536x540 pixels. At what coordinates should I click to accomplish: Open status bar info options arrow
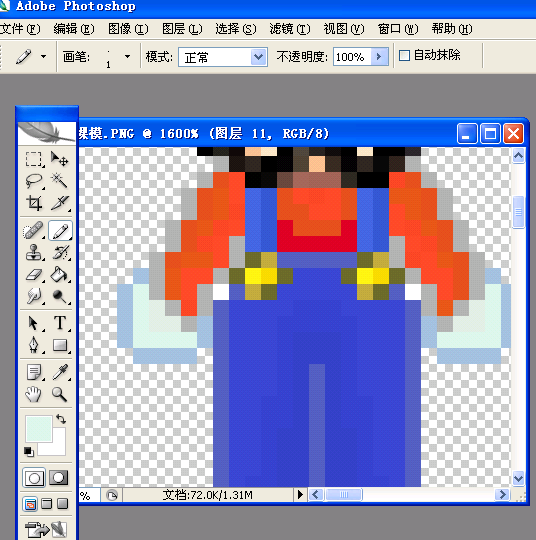pyautogui.click(x=300, y=495)
